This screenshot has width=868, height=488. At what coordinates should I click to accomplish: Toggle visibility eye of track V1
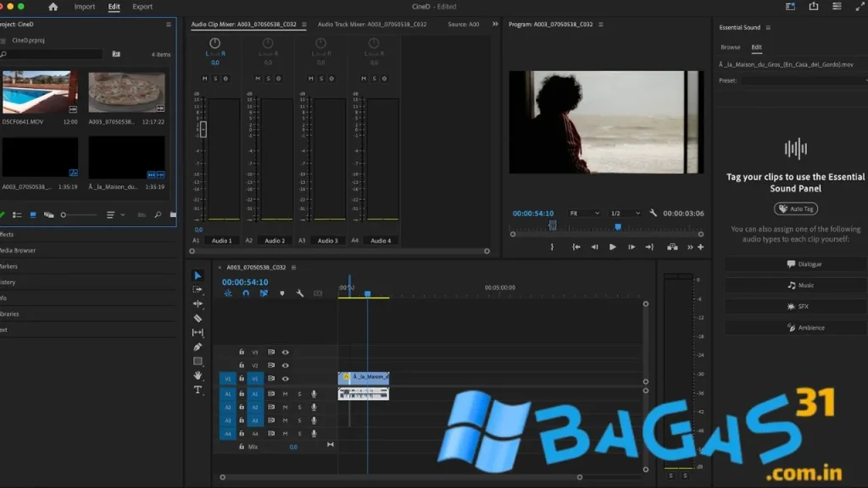point(285,379)
